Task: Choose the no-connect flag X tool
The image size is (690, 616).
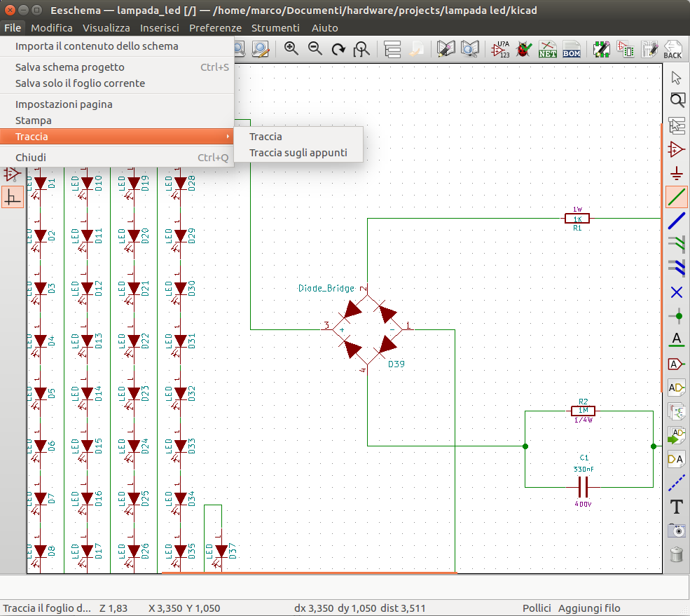Action: (x=677, y=292)
